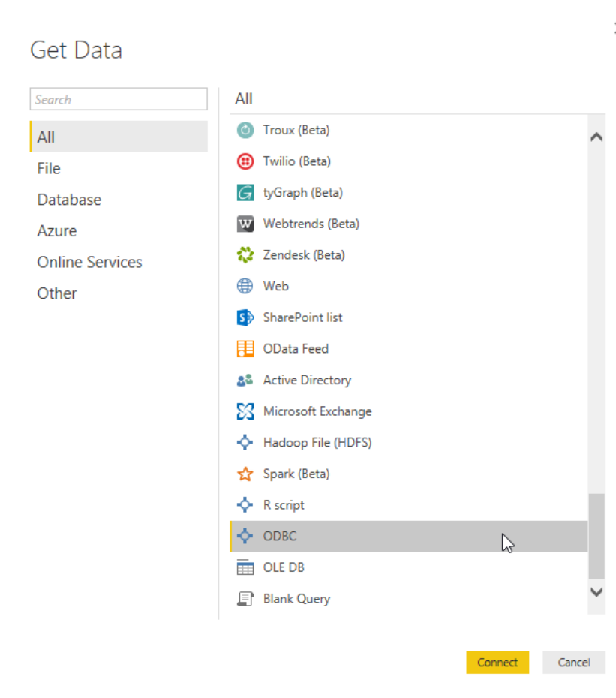Click the SharePoint list icon
The width and height of the screenshot is (616, 698).
point(245,317)
